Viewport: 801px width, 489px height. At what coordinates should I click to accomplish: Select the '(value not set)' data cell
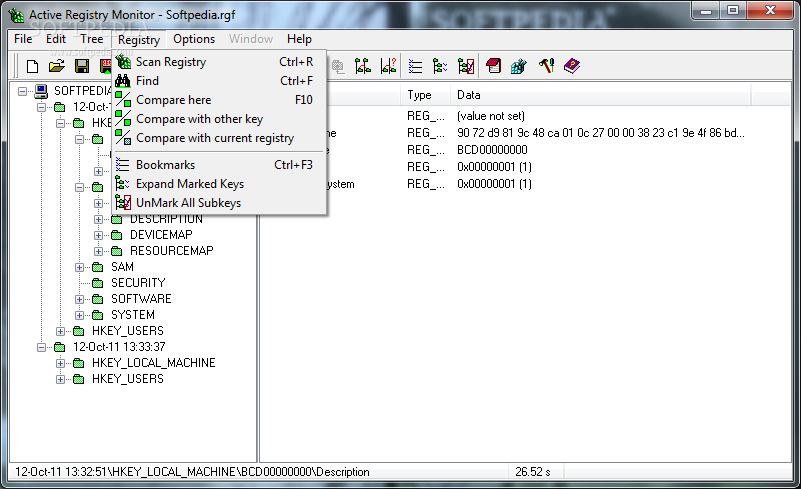click(491, 116)
